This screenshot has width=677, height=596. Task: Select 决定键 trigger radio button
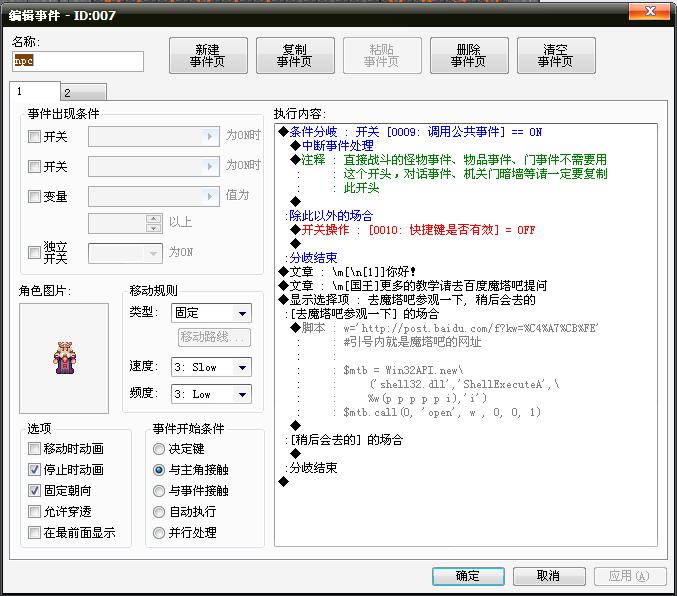coord(159,449)
